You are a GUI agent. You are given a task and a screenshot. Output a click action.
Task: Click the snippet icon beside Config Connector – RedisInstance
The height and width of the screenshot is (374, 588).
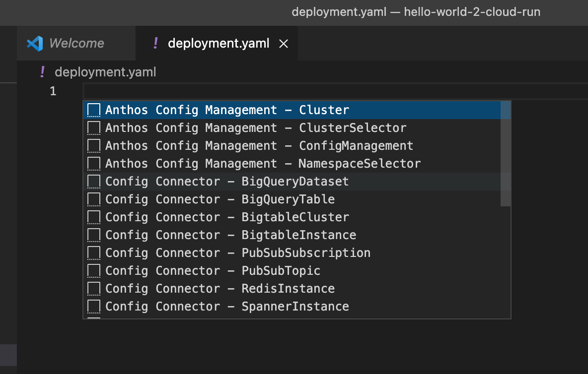[93, 288]
